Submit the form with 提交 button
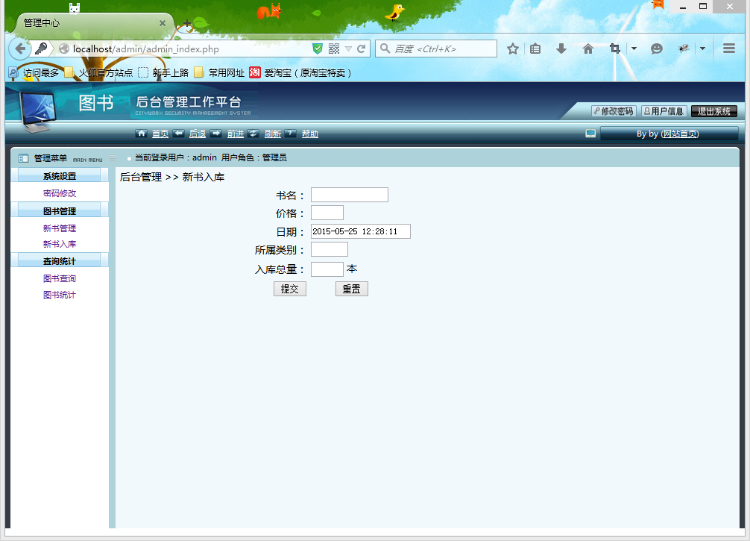Screen dimensions: 750x541 pos(290,289)
